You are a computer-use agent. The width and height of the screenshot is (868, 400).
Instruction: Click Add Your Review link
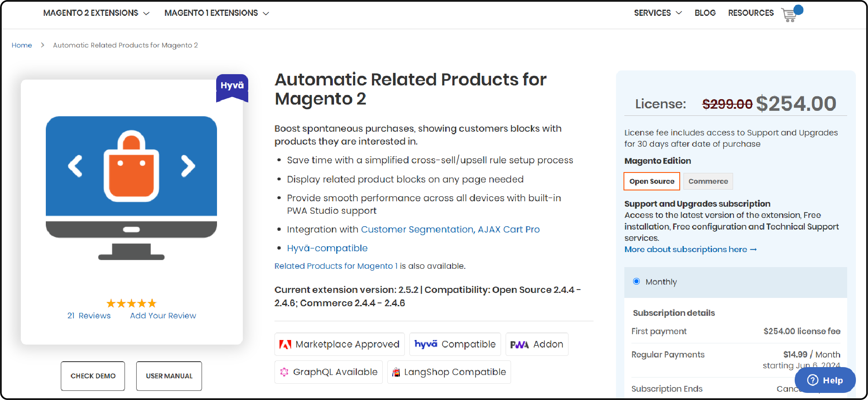pyautogui.click(x=163, y=315)
